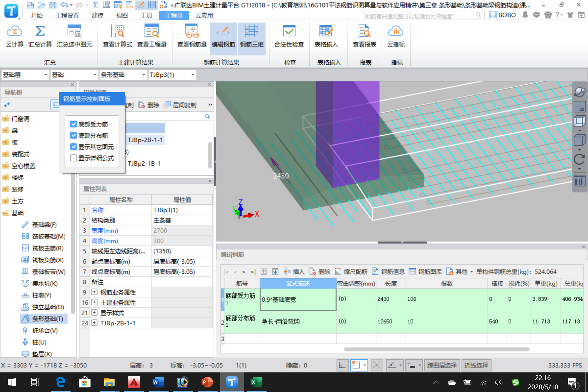Open 钢筋图库 rebar library

coord(425,272)
